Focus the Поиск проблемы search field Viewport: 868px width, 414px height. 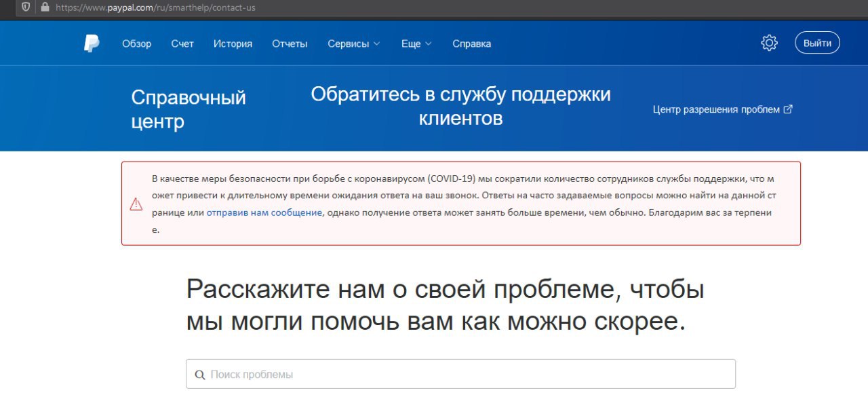[460, 374]
